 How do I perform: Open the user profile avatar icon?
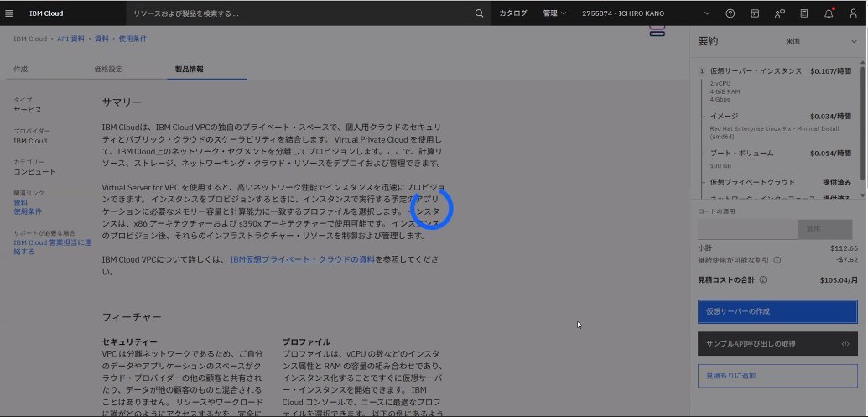tap(853, 13)
